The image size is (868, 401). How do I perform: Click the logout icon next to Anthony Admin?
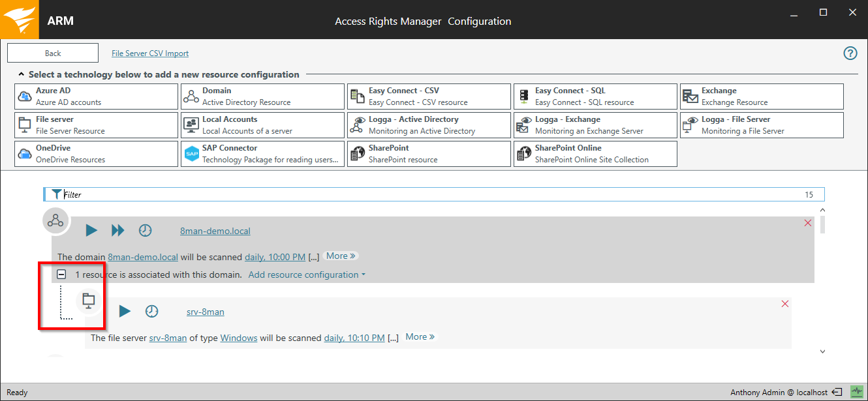[837, 393]
